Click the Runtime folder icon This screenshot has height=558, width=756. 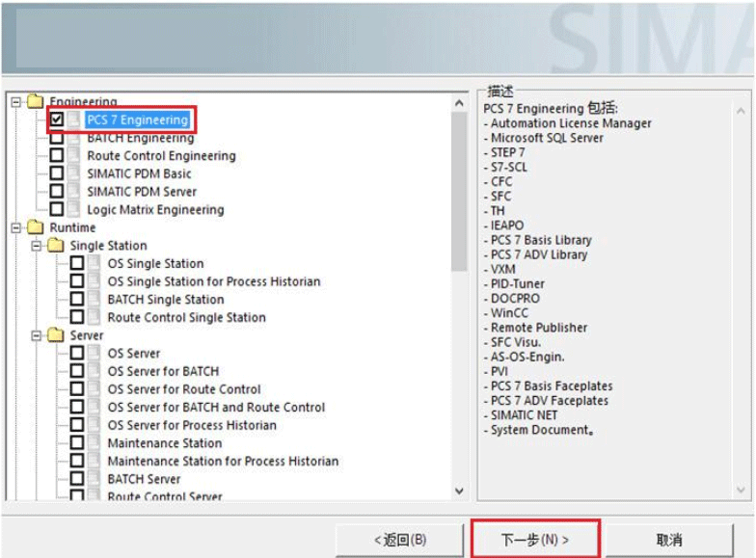pos(36,227)
